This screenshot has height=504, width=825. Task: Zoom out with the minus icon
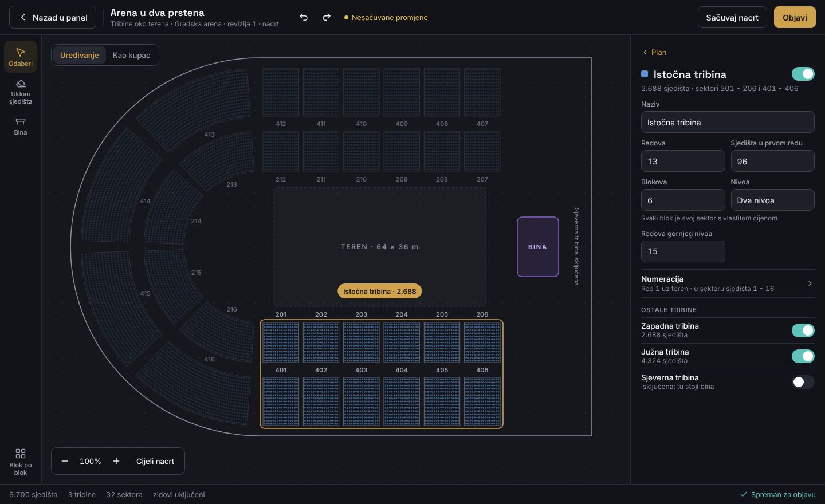pos(65,461)
